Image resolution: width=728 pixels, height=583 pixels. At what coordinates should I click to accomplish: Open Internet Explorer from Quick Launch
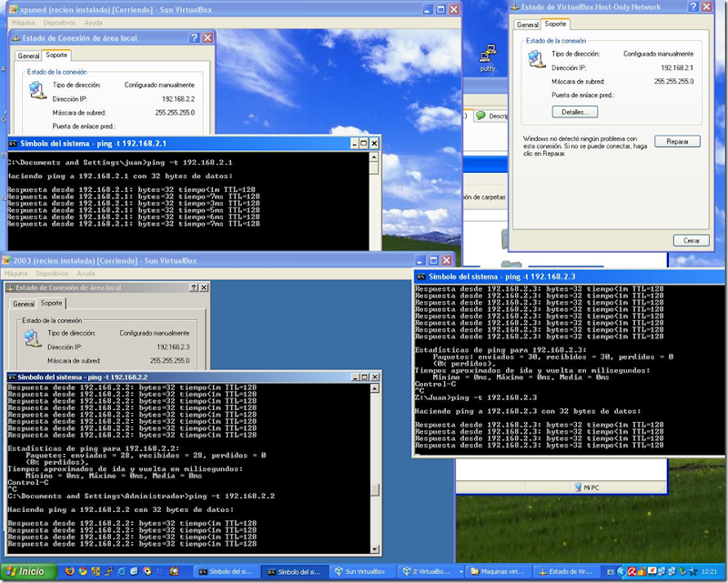(x=122, y=571)
